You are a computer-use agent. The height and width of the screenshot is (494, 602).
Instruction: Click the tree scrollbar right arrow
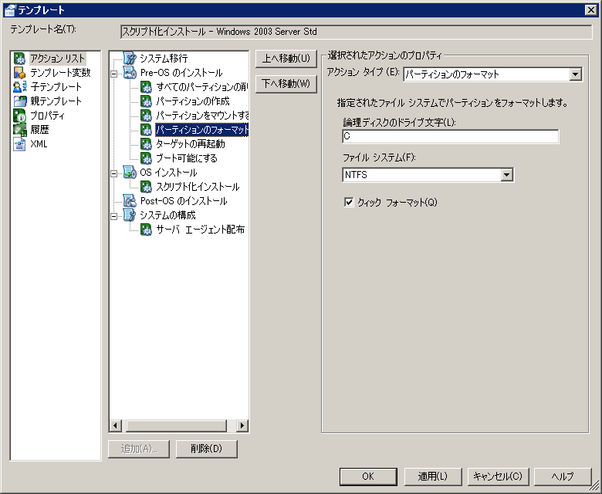coord(242,425)
